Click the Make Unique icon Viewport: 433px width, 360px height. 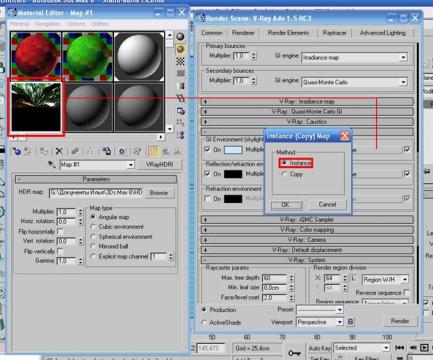tap(90, 152)
